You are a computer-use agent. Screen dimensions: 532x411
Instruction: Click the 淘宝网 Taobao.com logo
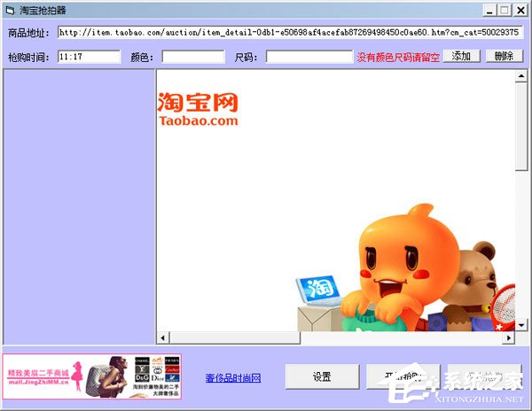[x=198, y=109]
